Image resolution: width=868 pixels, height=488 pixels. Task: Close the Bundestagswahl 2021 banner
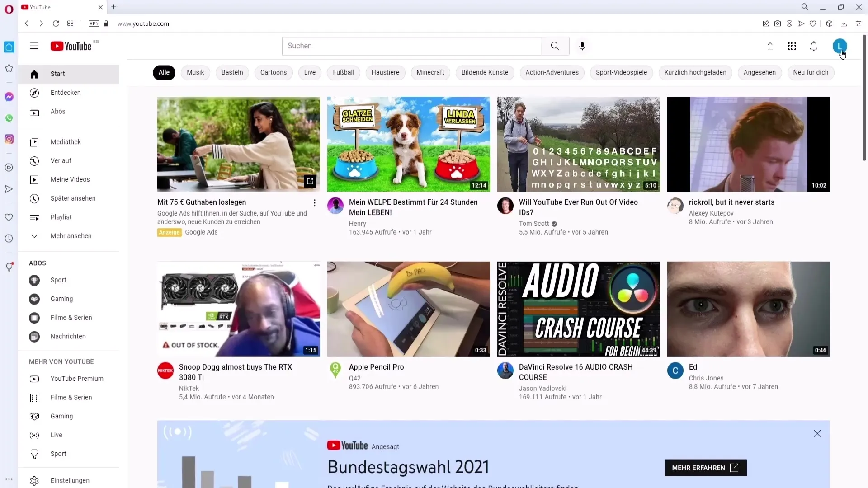(817, 433)
